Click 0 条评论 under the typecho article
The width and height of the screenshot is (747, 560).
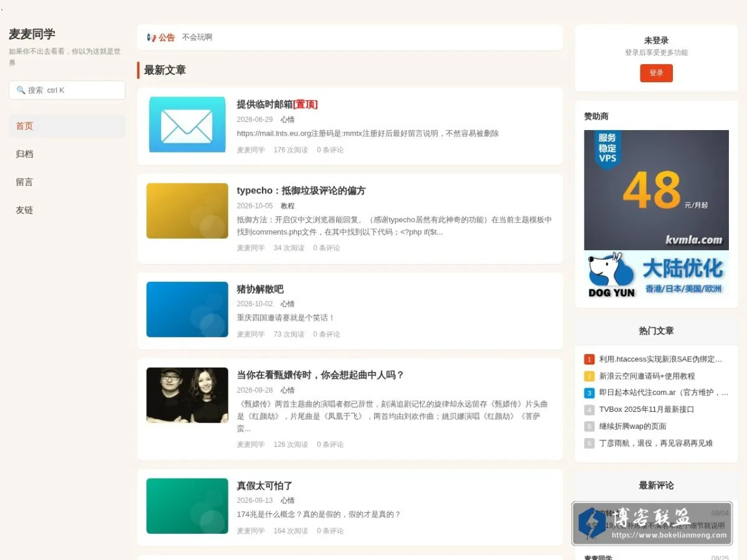[x=327, y=248]
